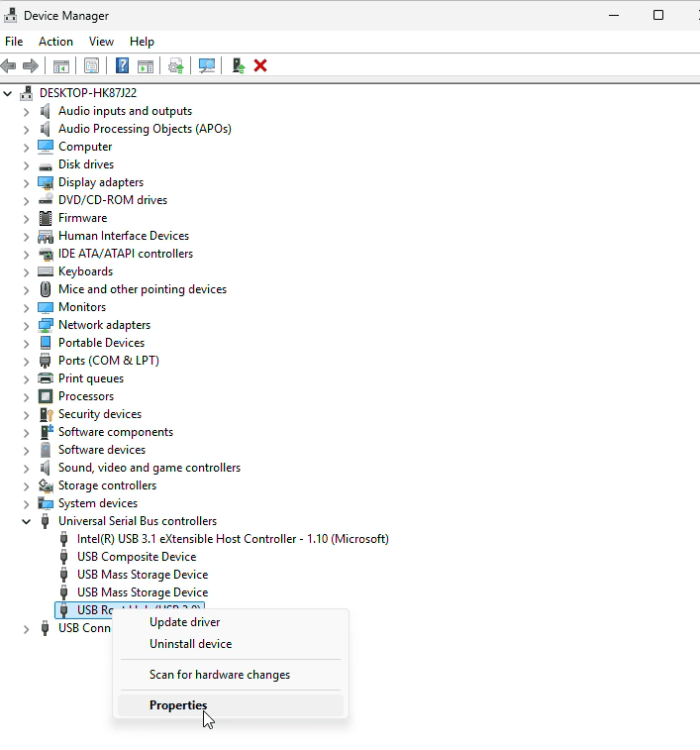Select Intel(R) USB 3.1 eXtensible Host Controller

pyautogui.click(x=233, y=539)
